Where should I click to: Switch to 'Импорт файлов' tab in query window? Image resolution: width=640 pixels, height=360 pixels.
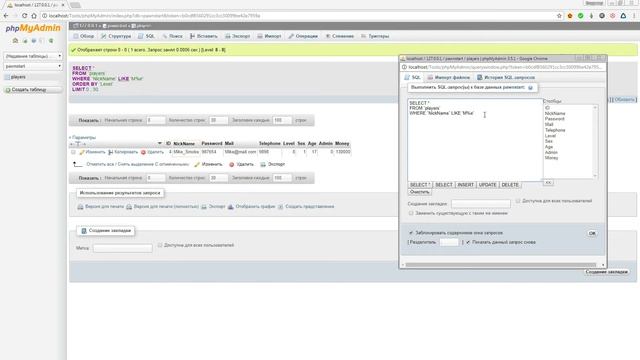pyautogui.click(x=448, y=78)
